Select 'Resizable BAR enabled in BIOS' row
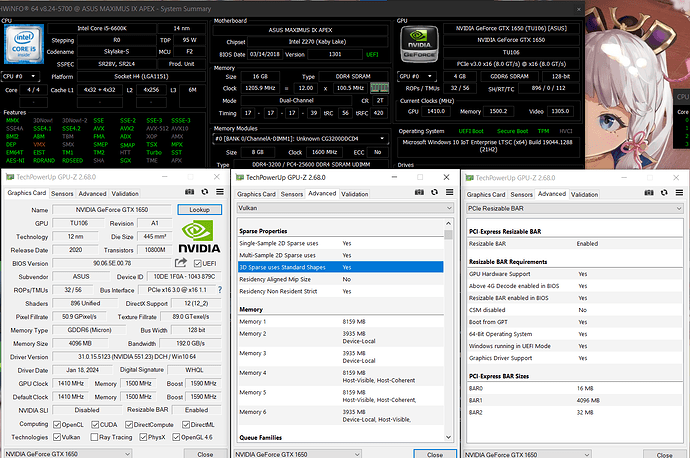Image resolution: width=690 pixels, height=458 pixels. (575, 298)
